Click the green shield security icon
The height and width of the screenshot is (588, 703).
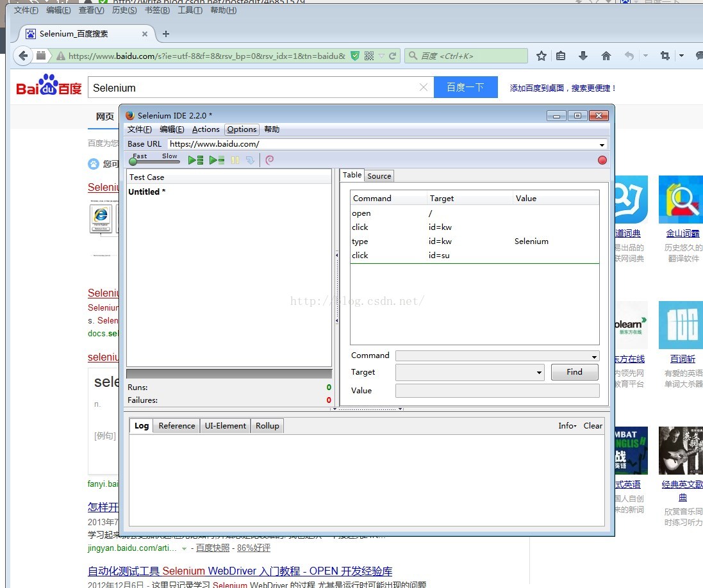coord(354,56)
